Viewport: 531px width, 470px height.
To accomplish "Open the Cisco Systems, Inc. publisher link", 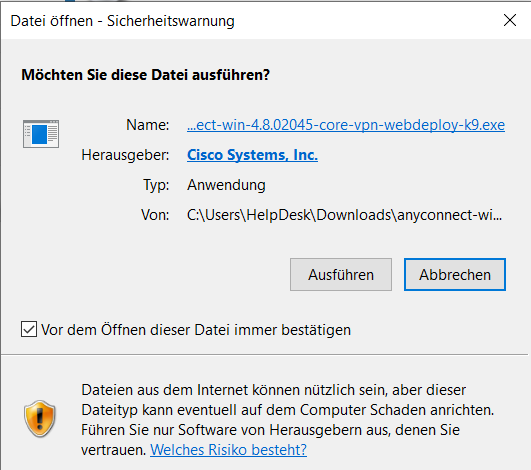I will point(252,155).
